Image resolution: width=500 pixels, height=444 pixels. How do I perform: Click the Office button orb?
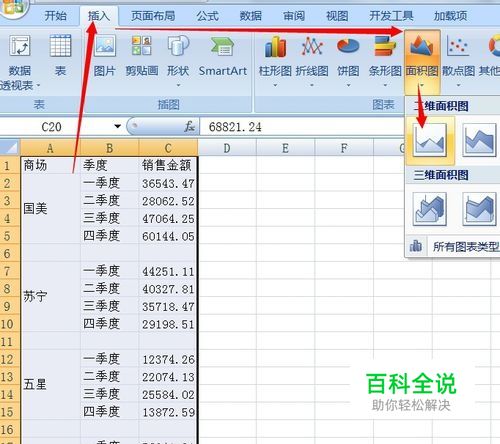click(13, 7)
